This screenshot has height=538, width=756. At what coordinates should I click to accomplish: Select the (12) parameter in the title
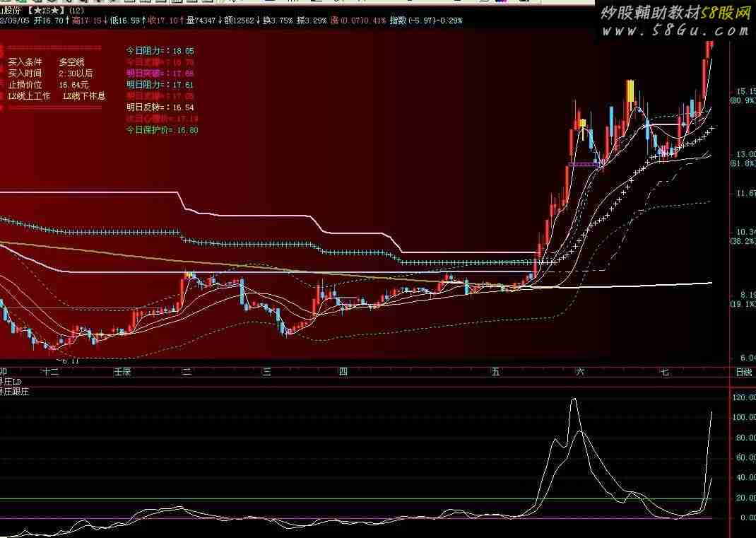click(x=76, y=10)
